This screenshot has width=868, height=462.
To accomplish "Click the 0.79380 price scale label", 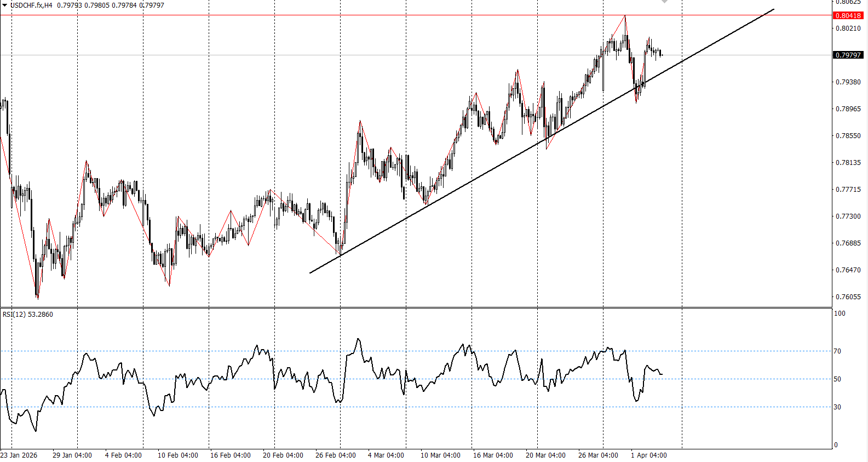I will pos(848,82).
